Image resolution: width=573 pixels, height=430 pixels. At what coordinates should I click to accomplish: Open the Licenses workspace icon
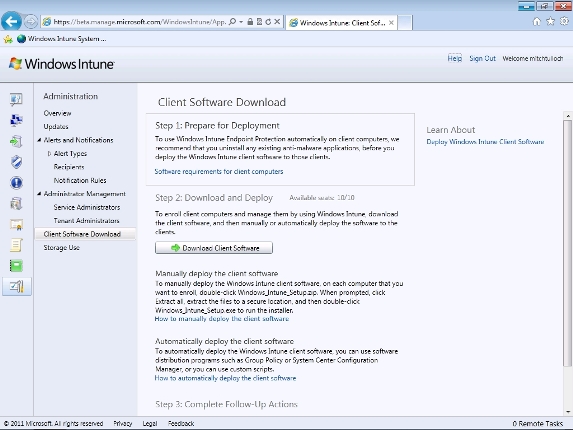16,224
